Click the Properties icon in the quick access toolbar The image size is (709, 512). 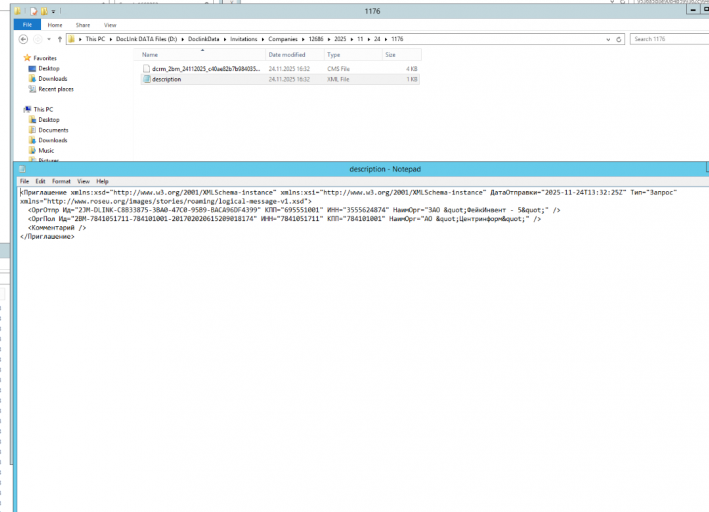tap(34, 11)
